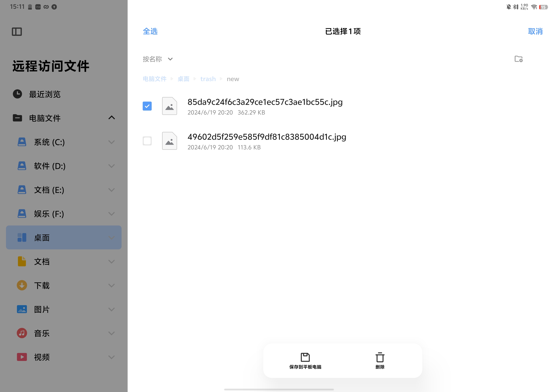Click the Videos folder icon
Screen dimensions: 558x392
22,357
